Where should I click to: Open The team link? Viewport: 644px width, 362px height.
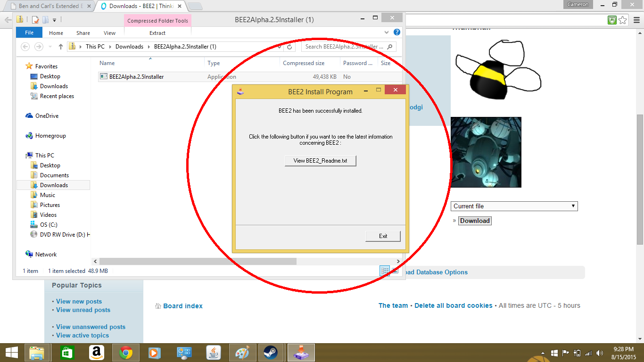point(393,305)
